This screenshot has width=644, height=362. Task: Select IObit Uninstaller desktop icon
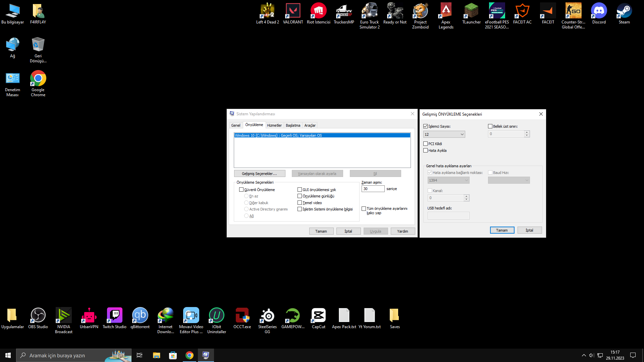point(216,320)
